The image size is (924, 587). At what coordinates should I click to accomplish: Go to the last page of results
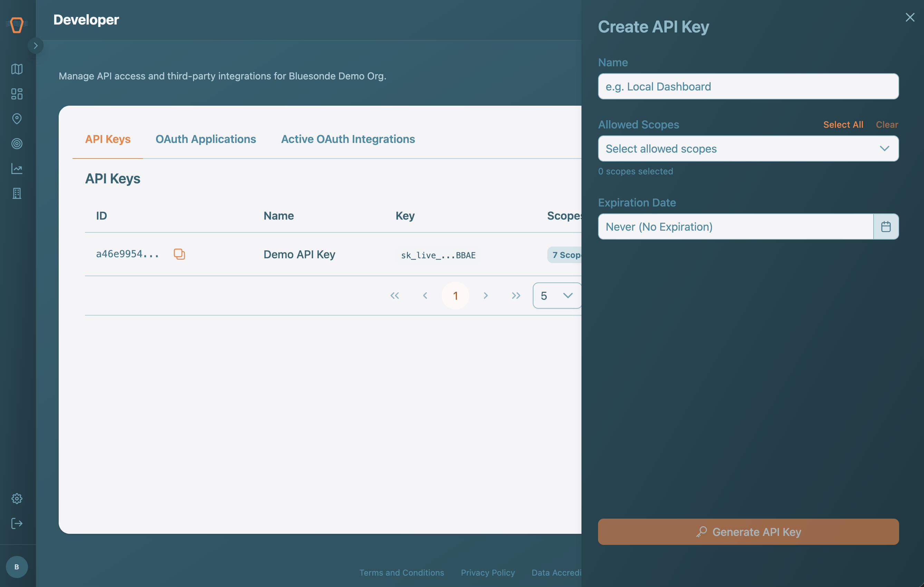(516, 296)
